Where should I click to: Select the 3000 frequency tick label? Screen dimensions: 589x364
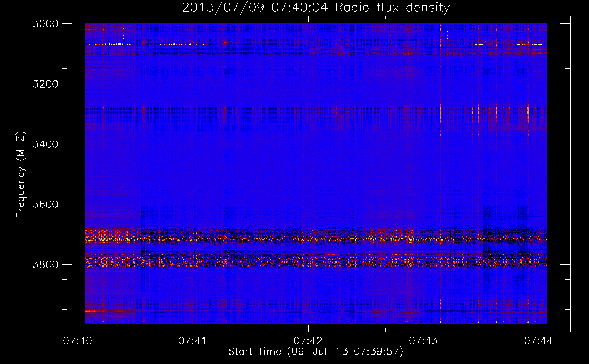[x=46, y=24]
